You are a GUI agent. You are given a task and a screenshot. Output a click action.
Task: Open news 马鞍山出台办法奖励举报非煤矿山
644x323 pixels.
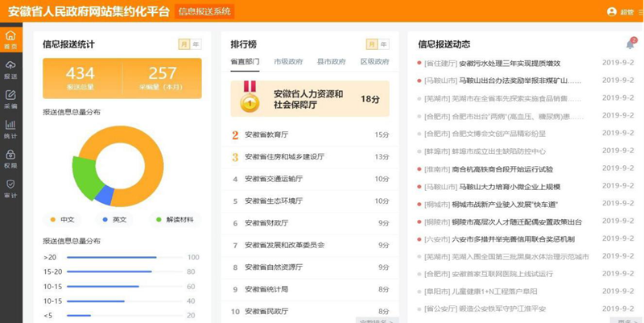[x=520, y=81]
